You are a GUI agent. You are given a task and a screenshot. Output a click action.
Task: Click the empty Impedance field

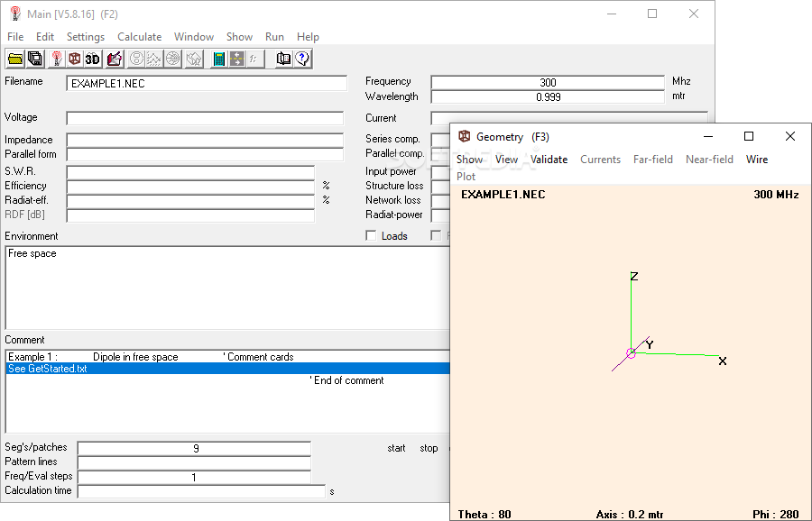[205, 140]
